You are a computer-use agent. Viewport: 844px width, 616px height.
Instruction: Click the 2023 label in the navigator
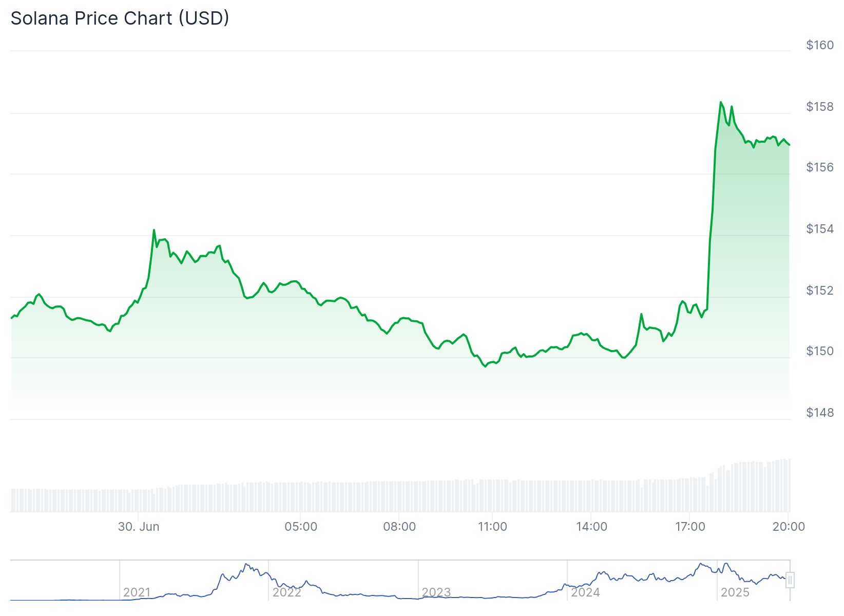coord(436,592)
